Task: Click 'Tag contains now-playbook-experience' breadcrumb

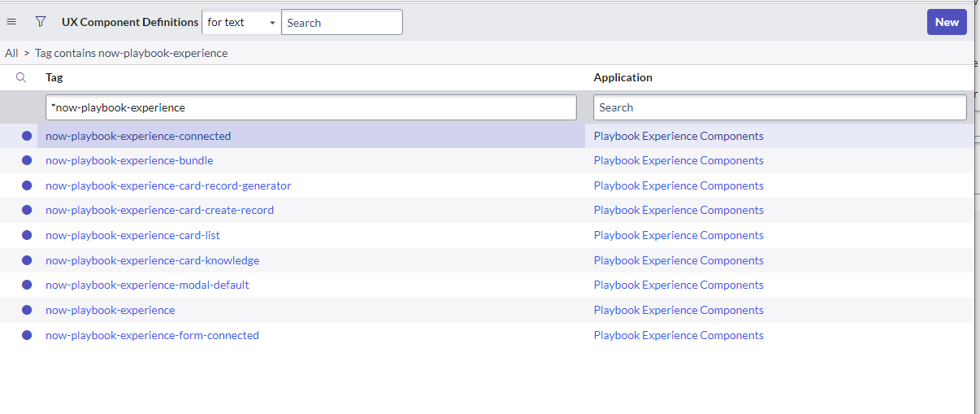Action: coord(131,53)
